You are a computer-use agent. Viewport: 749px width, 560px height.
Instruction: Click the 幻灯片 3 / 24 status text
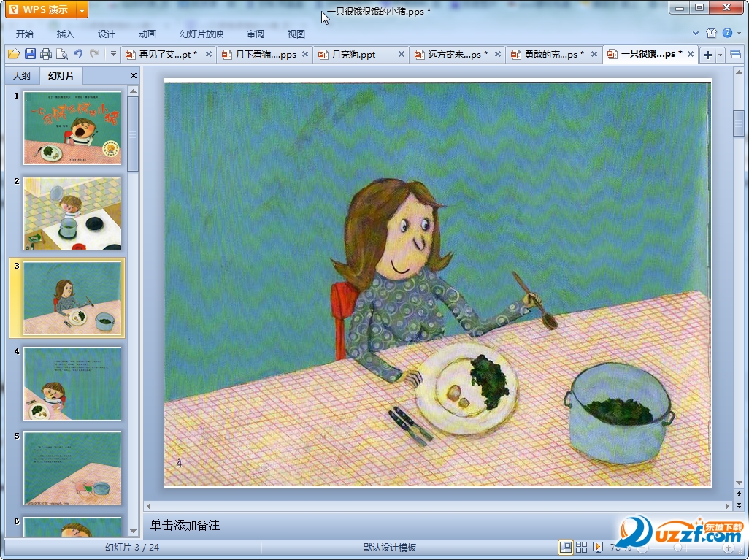(132, 547)
